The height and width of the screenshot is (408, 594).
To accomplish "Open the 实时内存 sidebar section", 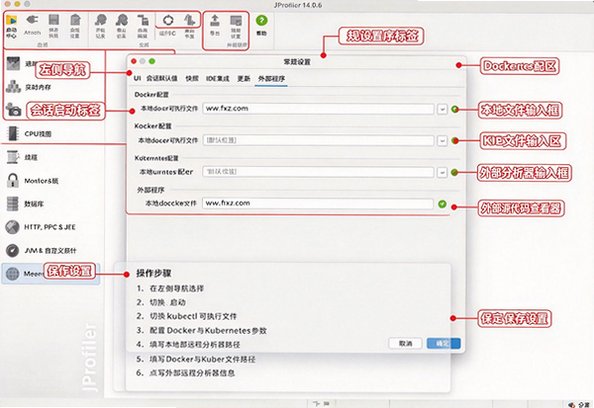I will [x=28, y=87].
